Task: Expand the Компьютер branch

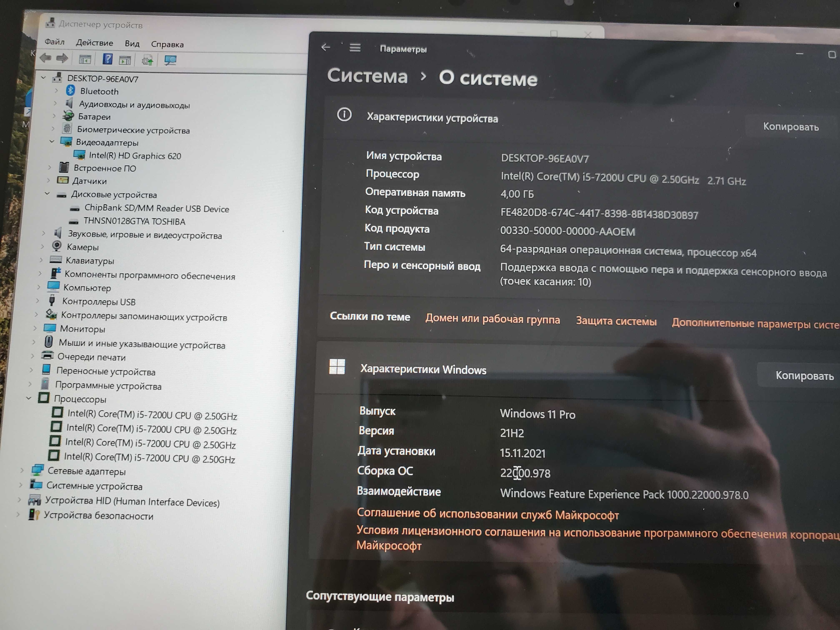Action: tap(39, 287)
